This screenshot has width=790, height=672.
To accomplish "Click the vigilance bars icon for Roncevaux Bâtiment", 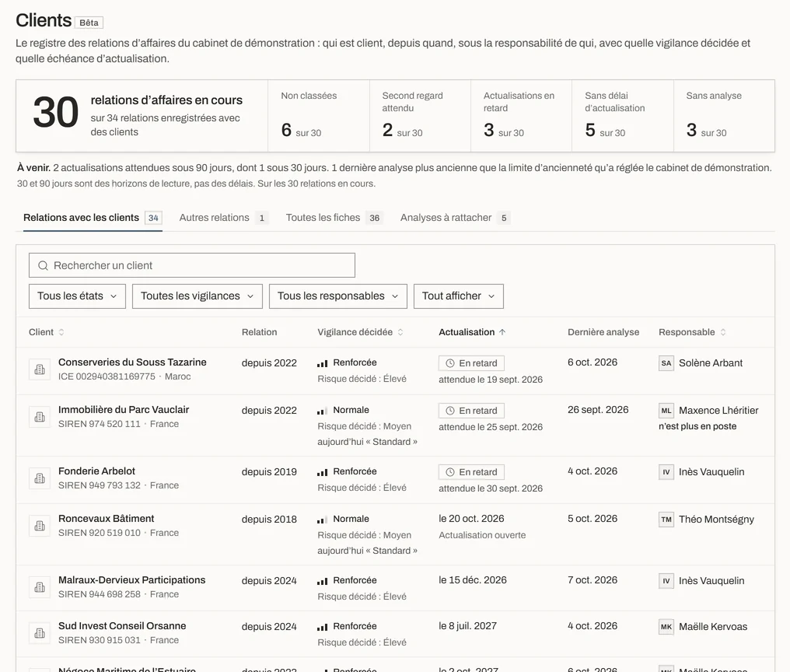I will [323, 520].
